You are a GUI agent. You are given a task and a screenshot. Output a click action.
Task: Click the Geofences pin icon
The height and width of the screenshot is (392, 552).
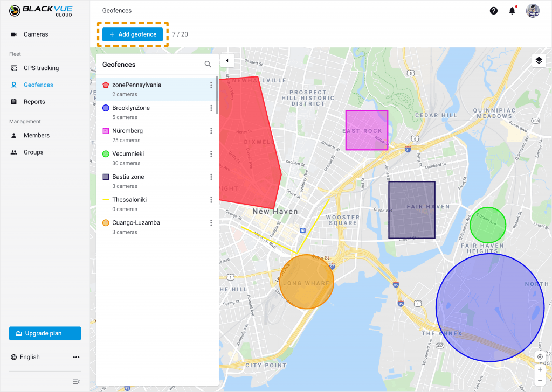13,85
